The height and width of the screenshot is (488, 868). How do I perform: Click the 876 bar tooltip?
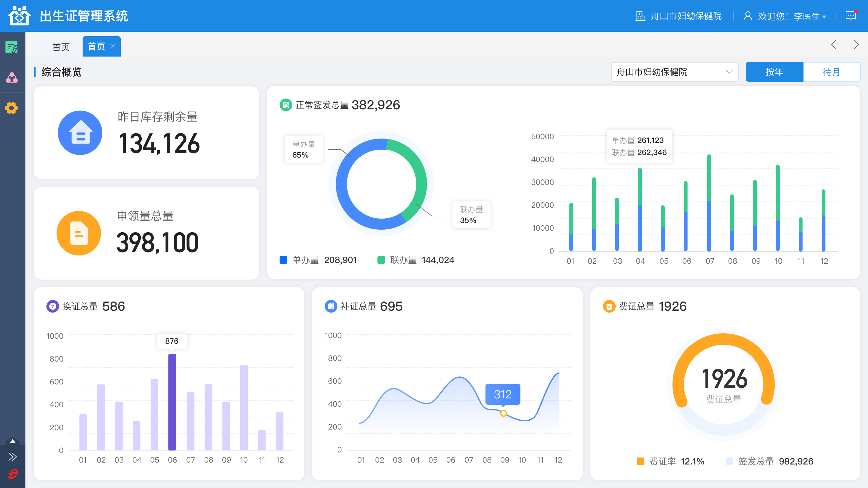point(172,341)
